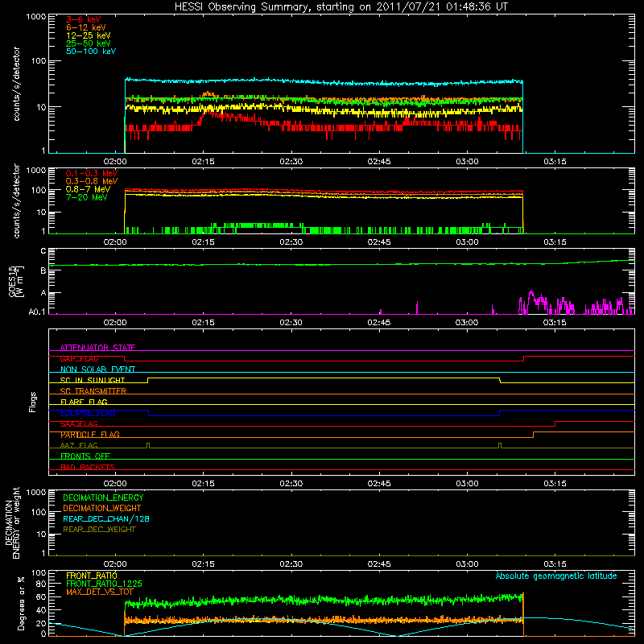Click the REAR_DEC_CHAN/128 legend label

point(106,518)
